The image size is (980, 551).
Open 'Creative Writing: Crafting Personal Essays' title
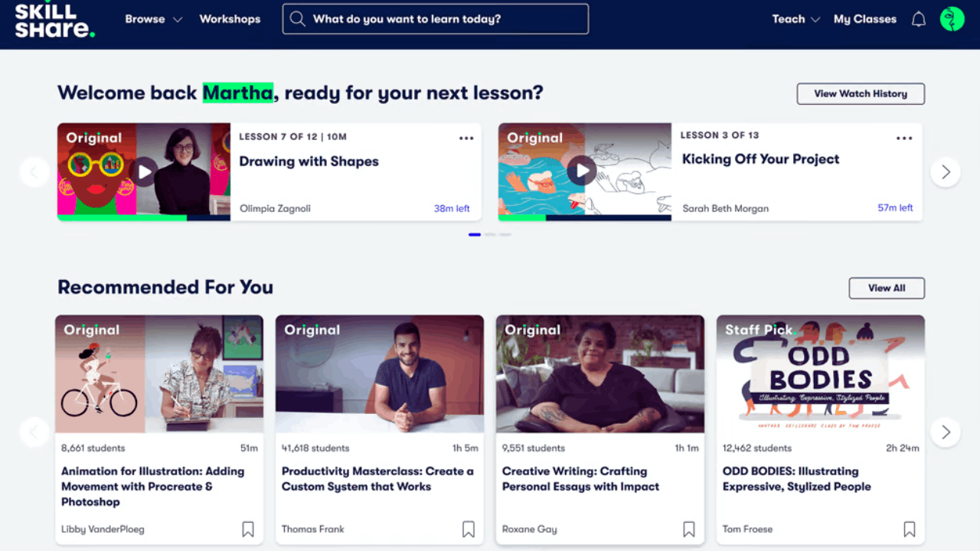pos(580,479)
